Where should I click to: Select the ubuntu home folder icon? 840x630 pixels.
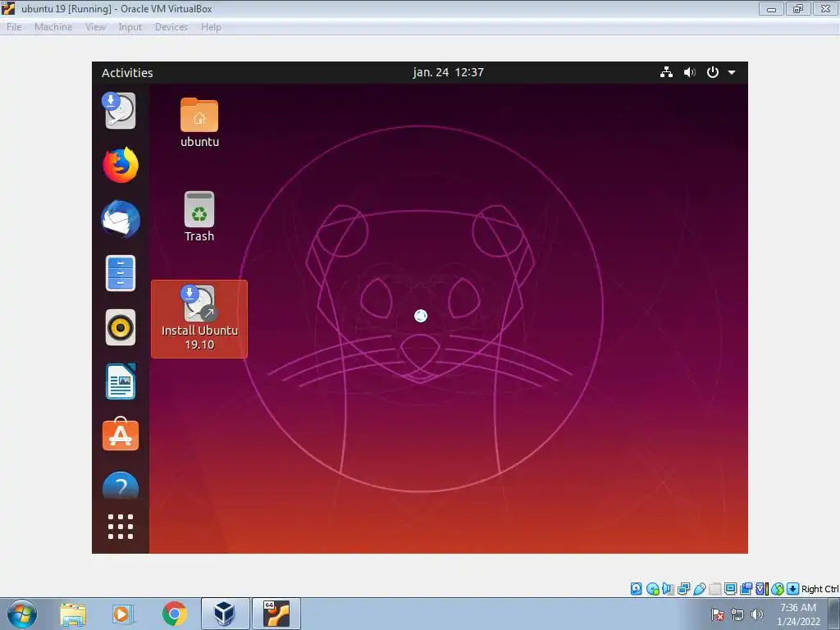tap(199, 123)
